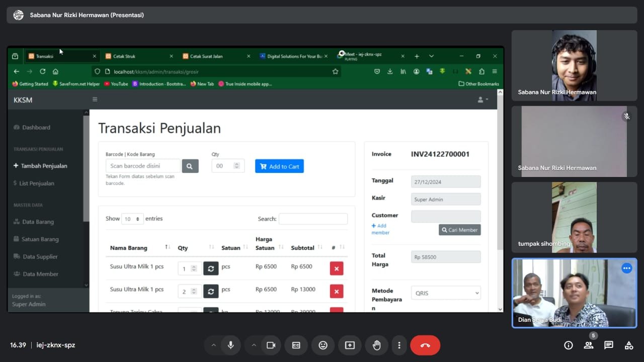Open the Digital Solutions For Your Bu tab

pyautogui.click(x=293, y=56)
